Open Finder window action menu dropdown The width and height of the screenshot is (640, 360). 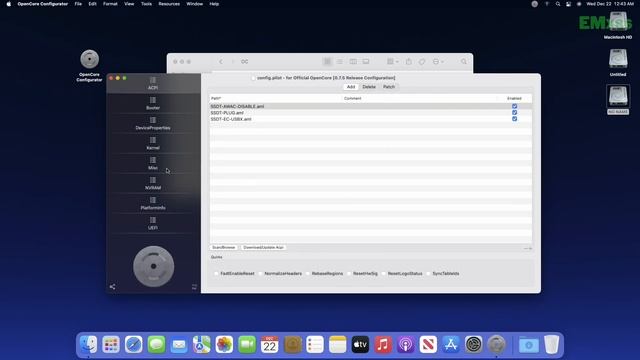(x=438, y=62)
